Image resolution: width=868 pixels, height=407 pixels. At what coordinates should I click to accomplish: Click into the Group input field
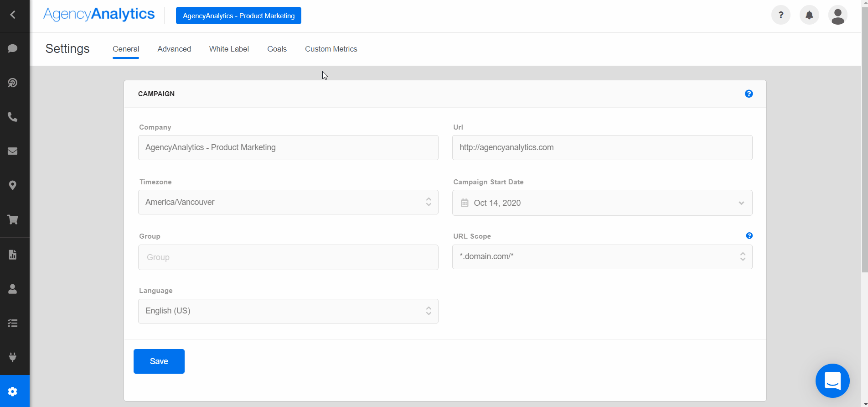coord(288,257)
